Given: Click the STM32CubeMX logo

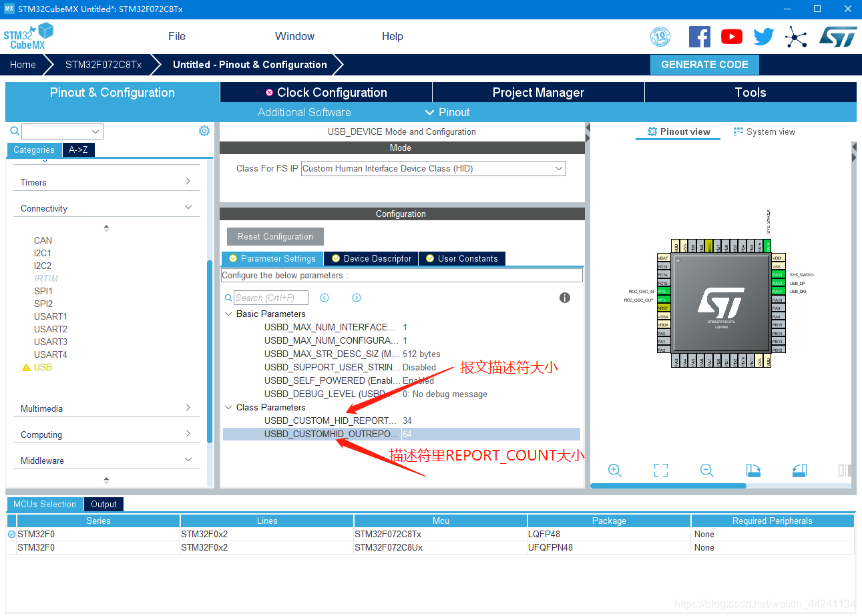Looking at the screenshot, I should [28, 36].
